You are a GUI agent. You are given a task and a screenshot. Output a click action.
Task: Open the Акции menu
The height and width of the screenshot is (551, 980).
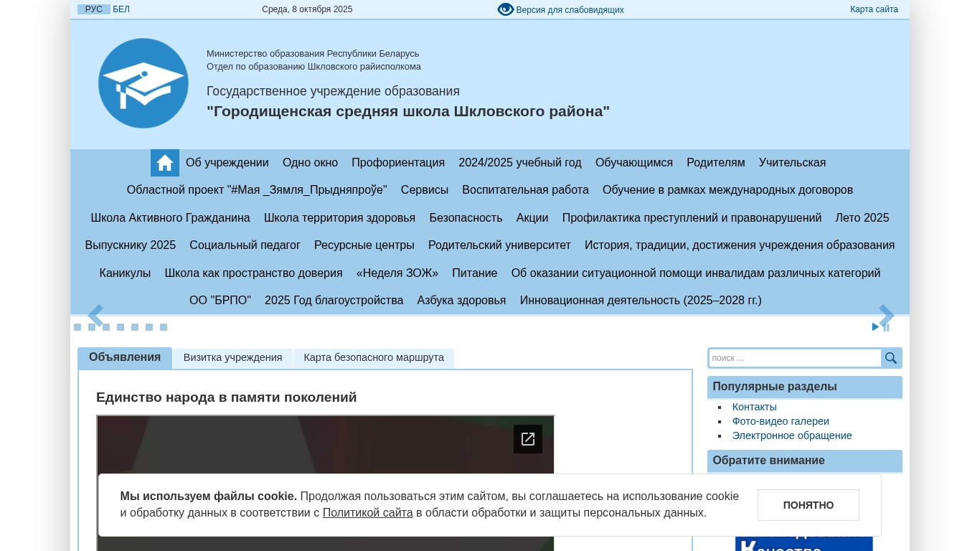click(532, 218)
